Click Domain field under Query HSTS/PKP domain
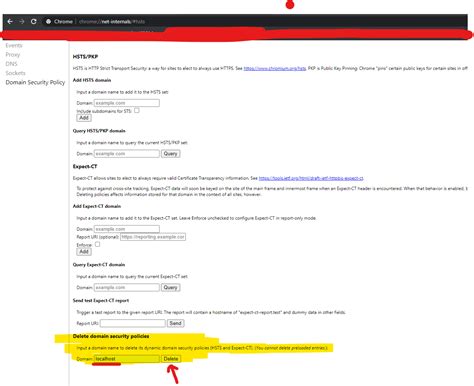 (x=127, y=154)
